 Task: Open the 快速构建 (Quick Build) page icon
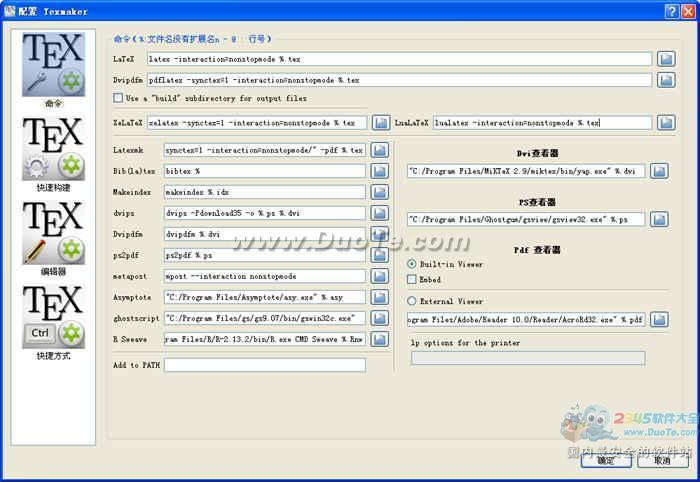pyautogui.click(x=53, y=149)
